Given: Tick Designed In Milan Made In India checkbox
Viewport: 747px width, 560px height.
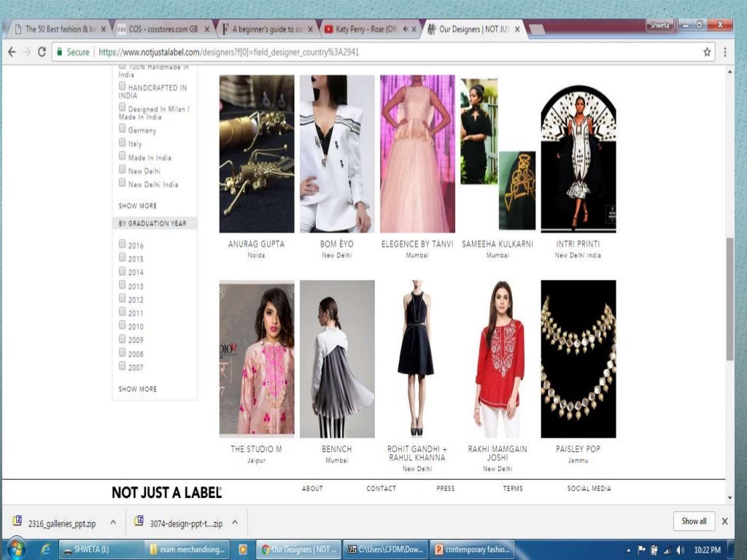Looking at the screenshot, I should coord(123,107).
